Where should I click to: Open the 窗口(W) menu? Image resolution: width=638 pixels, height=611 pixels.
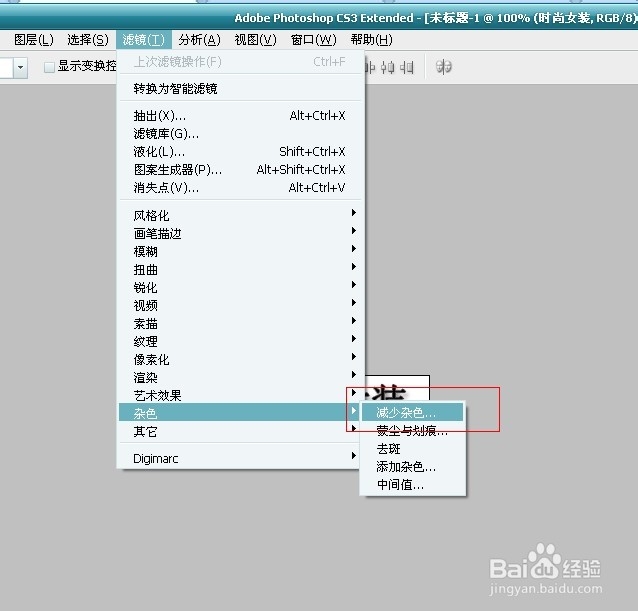point(313,40)
